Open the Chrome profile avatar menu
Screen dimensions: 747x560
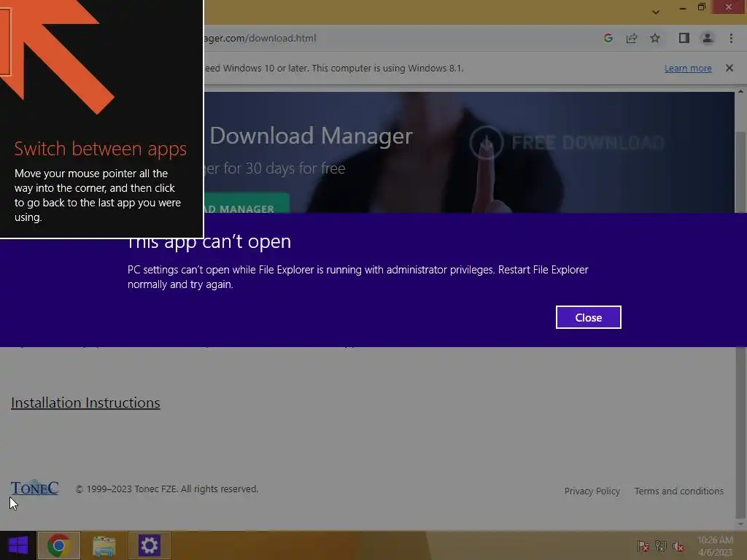click(708, 38)
